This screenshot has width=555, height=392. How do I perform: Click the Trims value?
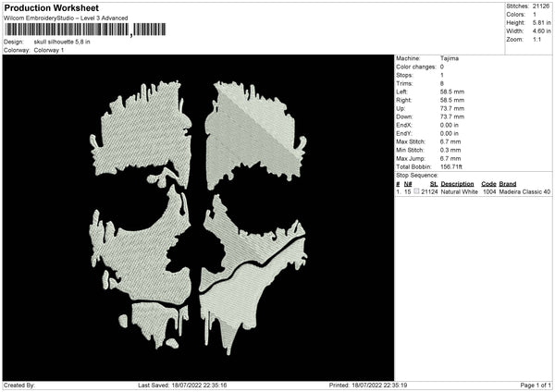[442, 84]
